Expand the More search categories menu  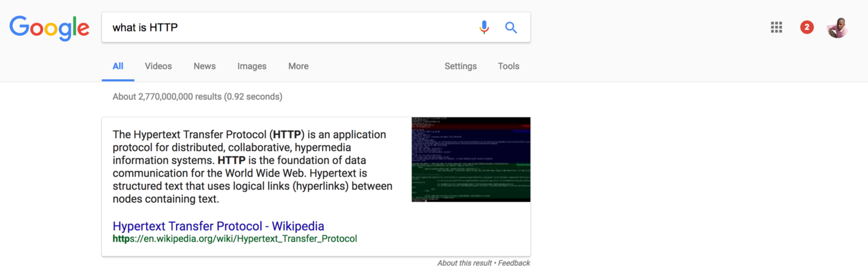point(298,66)
